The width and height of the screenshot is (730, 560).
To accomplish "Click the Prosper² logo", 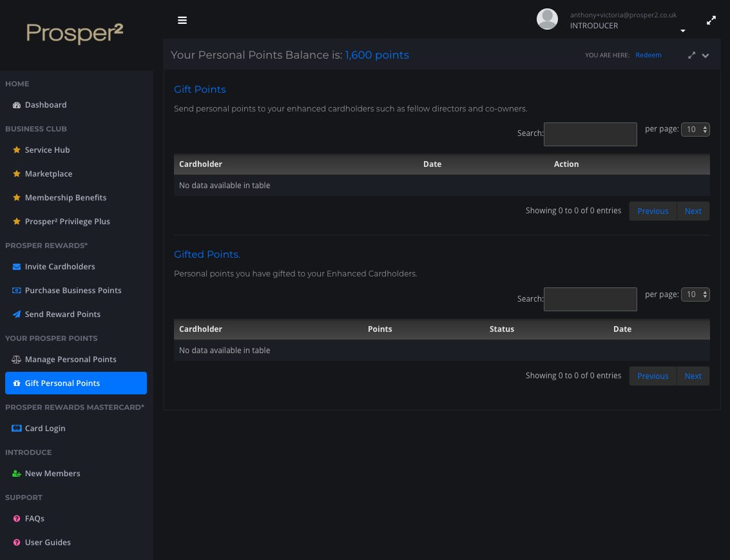I will [x=75, y=34].
